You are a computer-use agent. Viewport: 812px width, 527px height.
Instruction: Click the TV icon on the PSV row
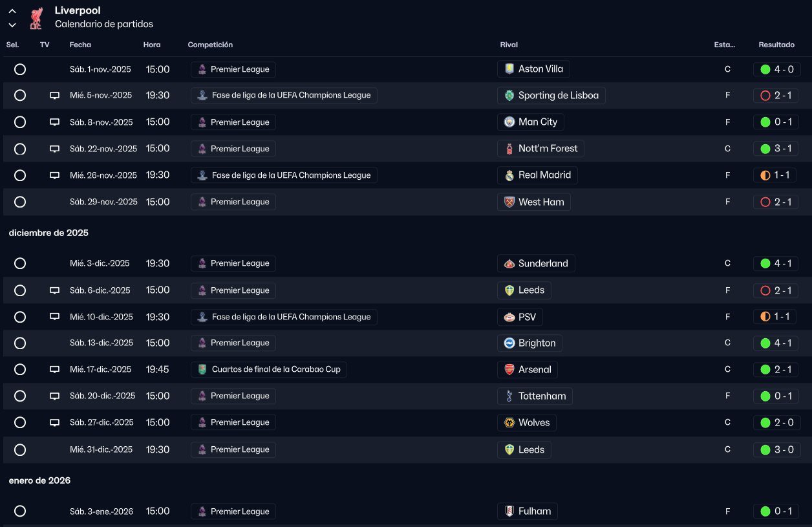[54, 317]
